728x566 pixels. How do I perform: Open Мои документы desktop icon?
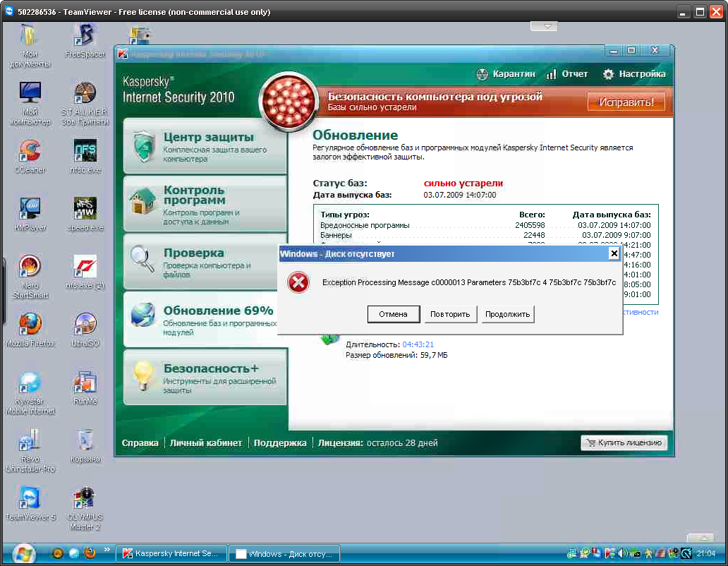(30, 45)
